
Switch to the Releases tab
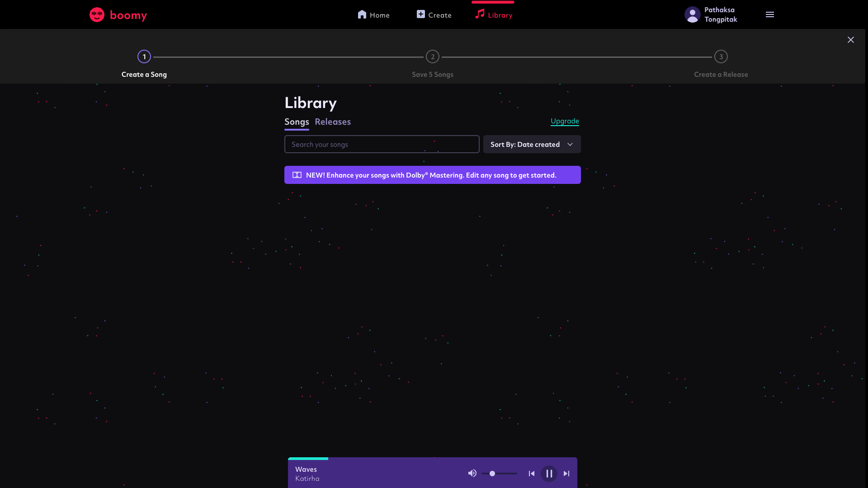333,122
